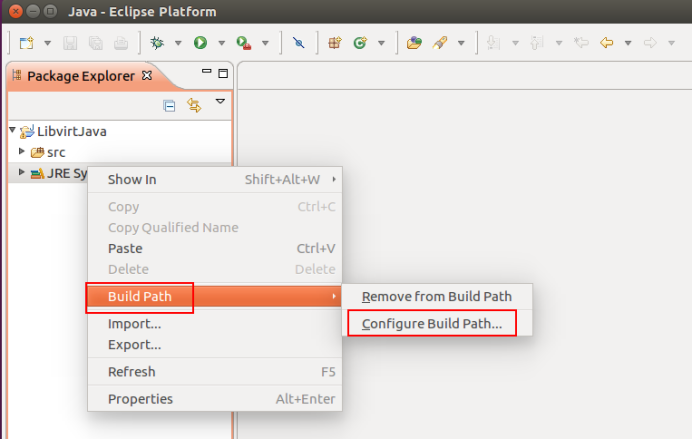Click the Print toolbar icon
Screen dimensions: 692x439
(121, 43)
